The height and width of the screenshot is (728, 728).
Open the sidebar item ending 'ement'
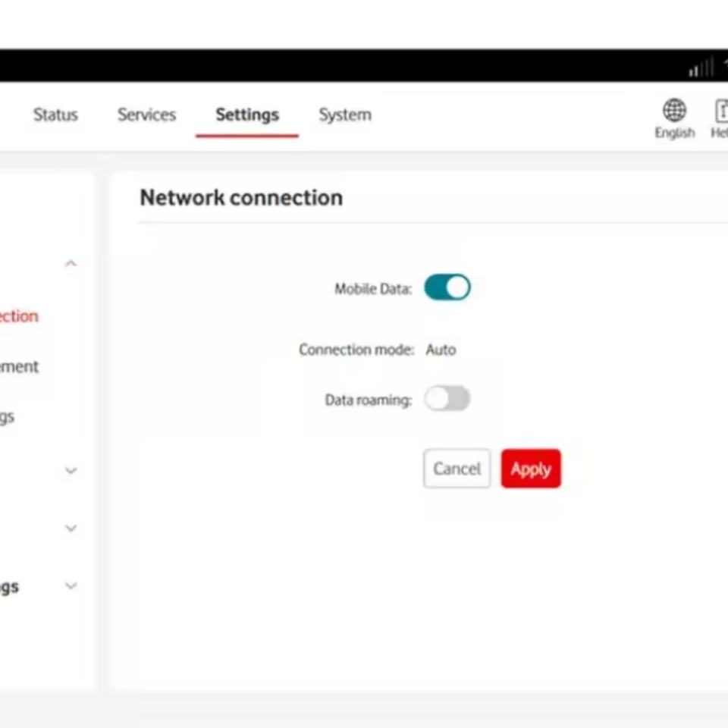click(19, 367)
